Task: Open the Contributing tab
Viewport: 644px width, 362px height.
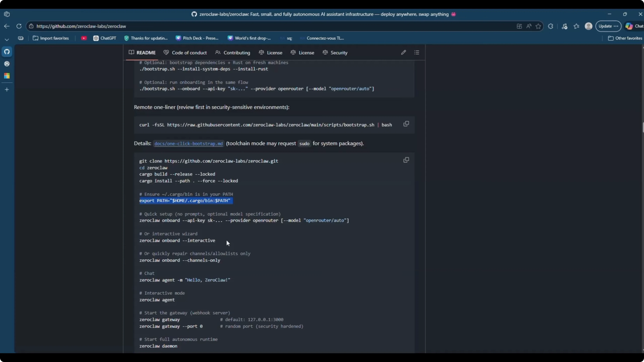Action: pyautogui.click(x=233, y=53)
